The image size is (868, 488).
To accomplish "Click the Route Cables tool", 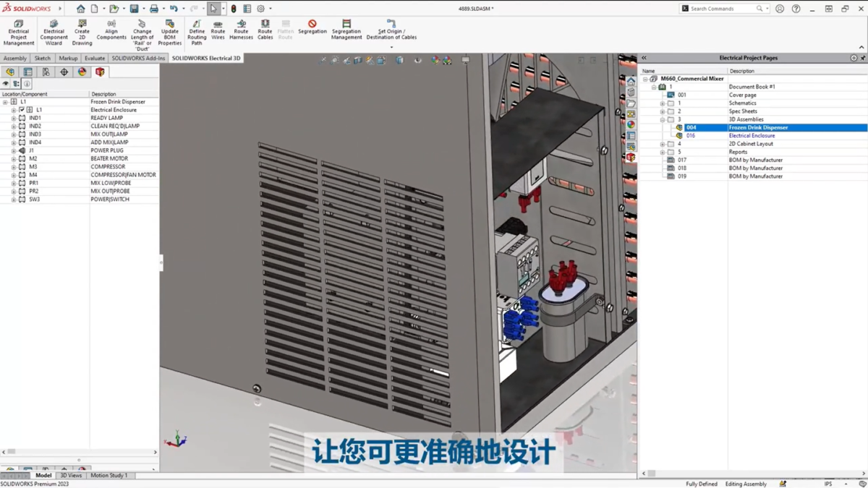I will (265, 30).
